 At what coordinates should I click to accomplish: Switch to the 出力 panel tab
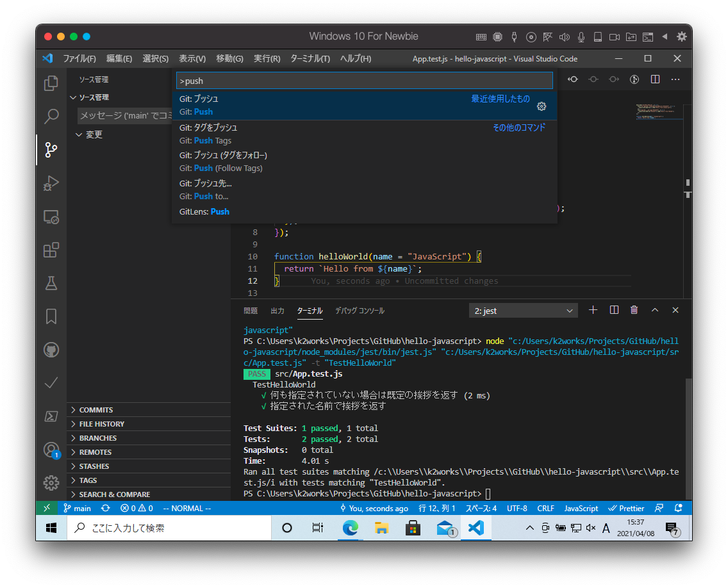(277, 311)
